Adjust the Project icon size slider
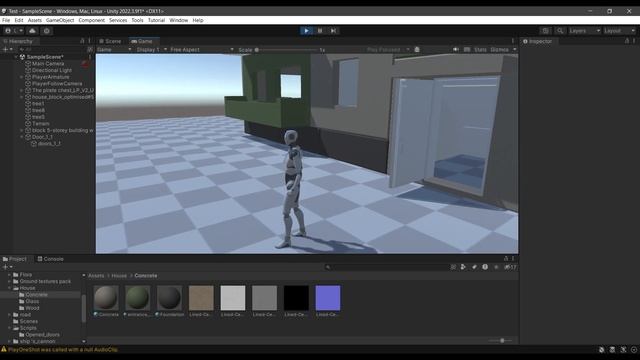This screenshot has width=640, height=360. [500, 340]
